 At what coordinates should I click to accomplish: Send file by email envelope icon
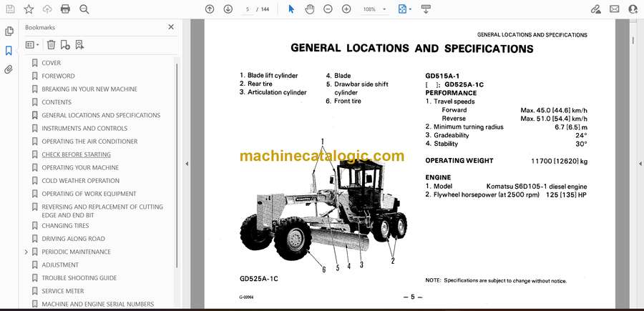pos(615,9)
